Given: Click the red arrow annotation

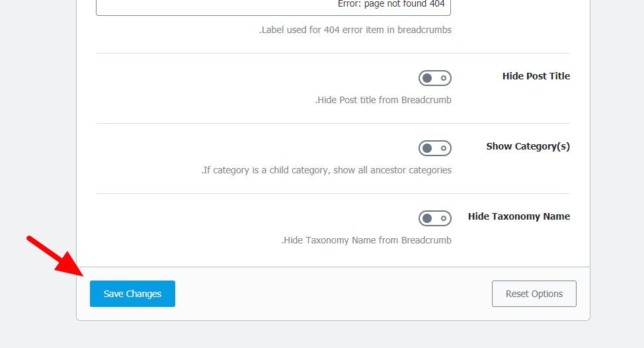Looking at the screenshot, I should coord(56,256).
